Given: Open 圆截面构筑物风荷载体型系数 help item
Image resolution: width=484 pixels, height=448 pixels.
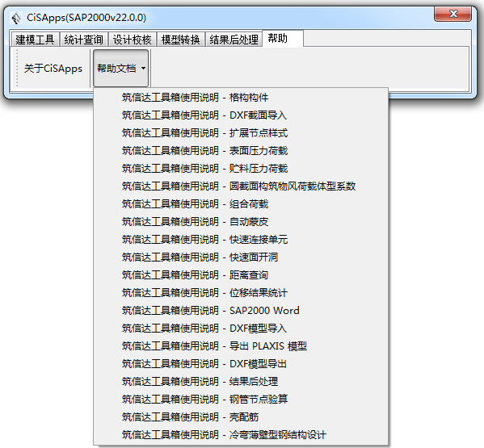Looking at the screenshot, I should tap(241, 186).
